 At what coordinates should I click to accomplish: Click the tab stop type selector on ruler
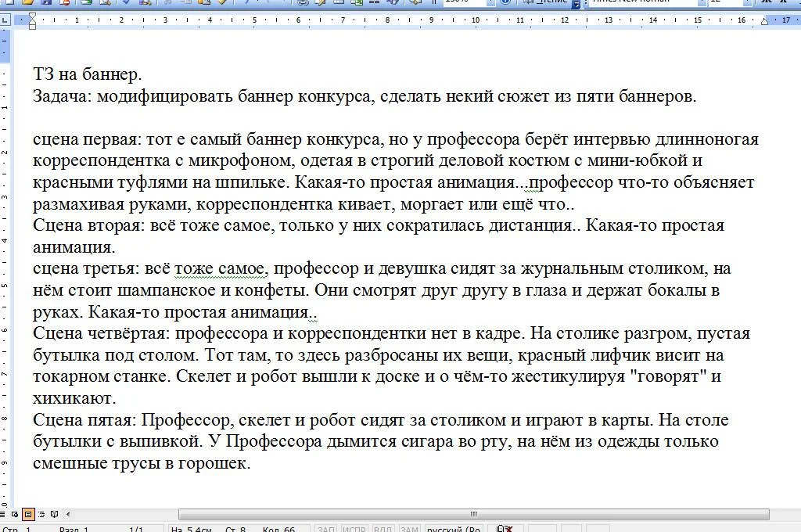point(5,20)
